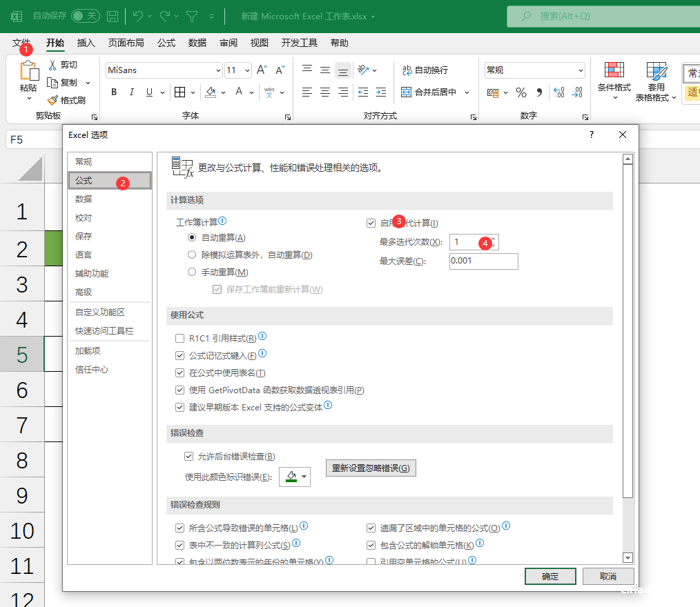Open Conditional Formatting (条件格式) icon
This screenshot has width=700, height=607.
[614, 71]
